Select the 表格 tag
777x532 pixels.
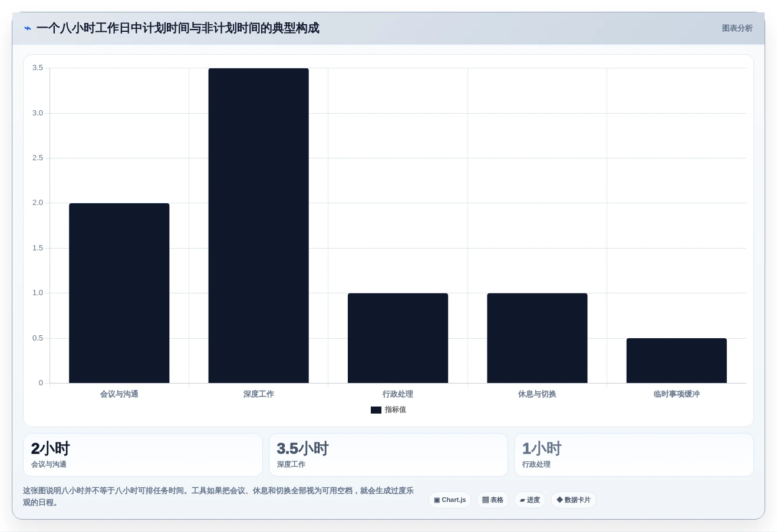pyautogui.click(x=493, y=500)
